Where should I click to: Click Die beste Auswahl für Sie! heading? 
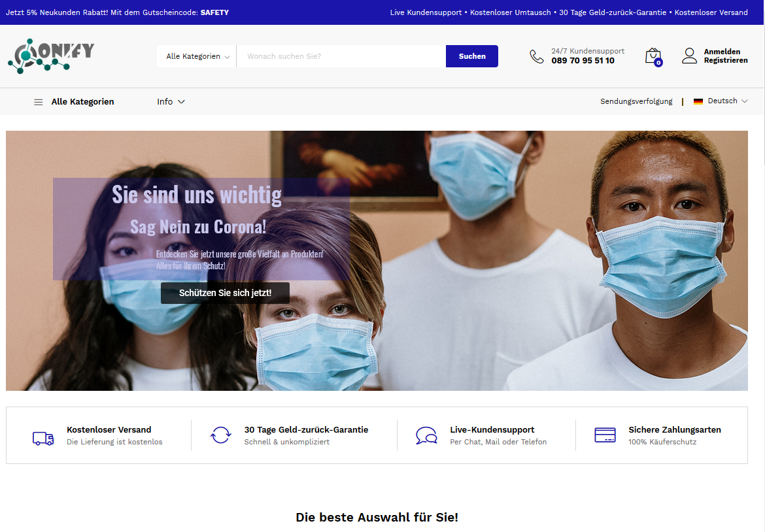pyautogui.click(x=377, y=518)
